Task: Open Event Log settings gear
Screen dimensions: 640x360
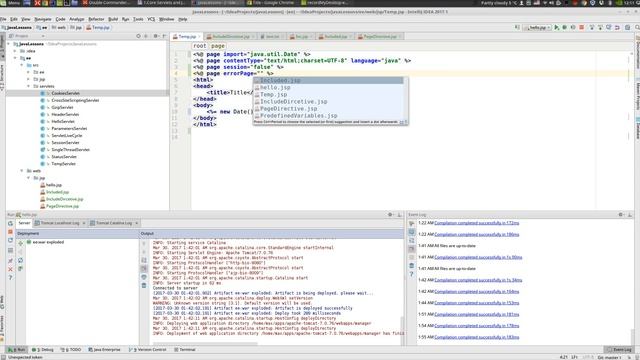Action: [x=621, y=214]
